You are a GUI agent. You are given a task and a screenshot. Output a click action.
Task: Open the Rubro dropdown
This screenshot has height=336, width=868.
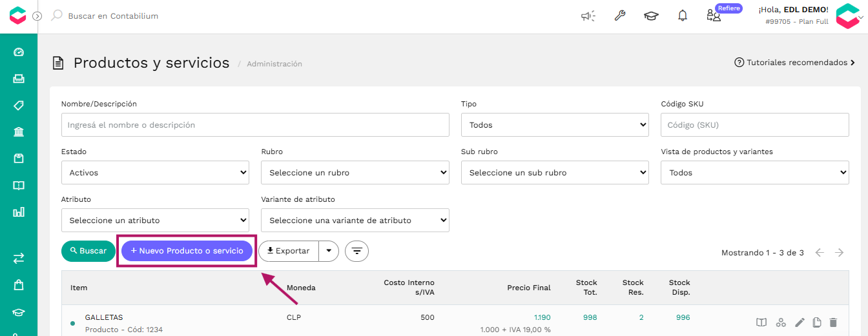[355, 173]
